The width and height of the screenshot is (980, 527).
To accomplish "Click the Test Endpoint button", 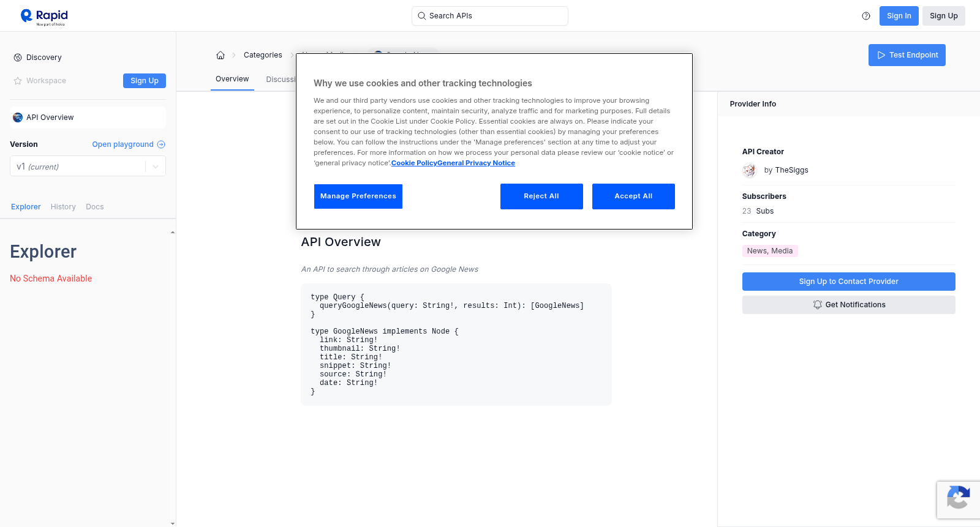I will 907,55.
